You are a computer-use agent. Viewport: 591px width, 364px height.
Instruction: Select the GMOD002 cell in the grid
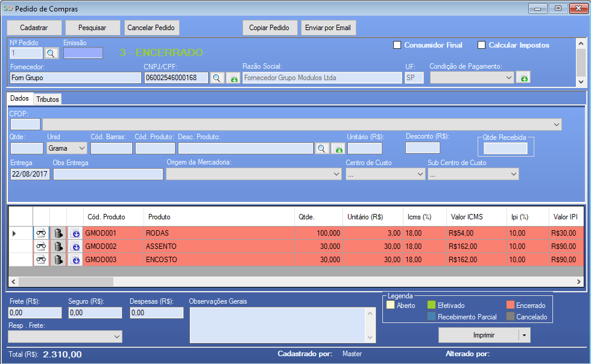(x=113, y=246)
